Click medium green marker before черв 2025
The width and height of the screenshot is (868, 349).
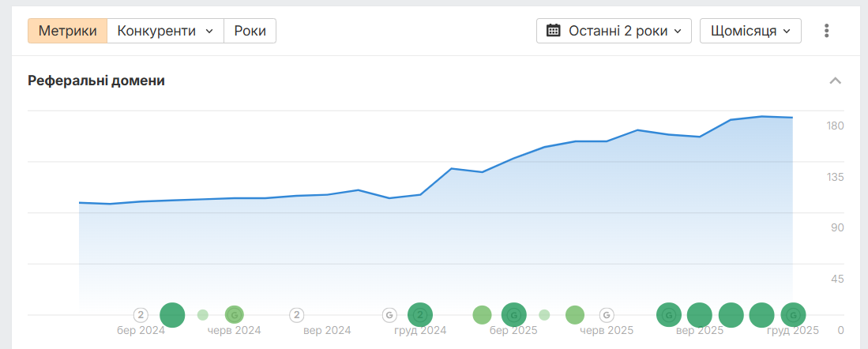point(575,315)
